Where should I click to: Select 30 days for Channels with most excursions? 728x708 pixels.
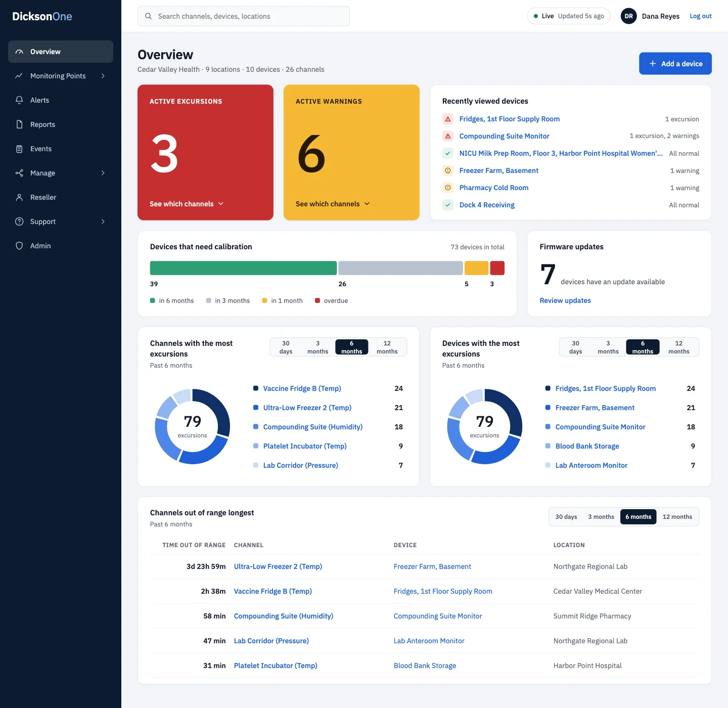[x=286, y=347]
